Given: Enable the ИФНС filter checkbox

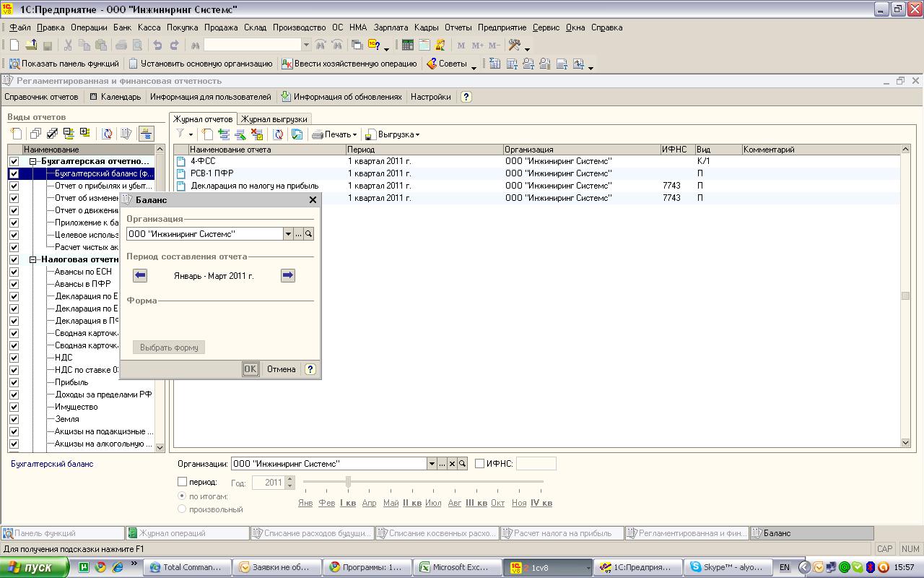Looking at the screenshot, I should coord(479,464).
